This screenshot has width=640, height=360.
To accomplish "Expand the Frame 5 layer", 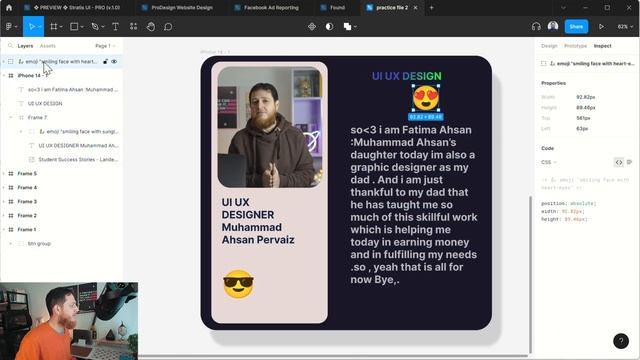I will click(x=4, y=173).
